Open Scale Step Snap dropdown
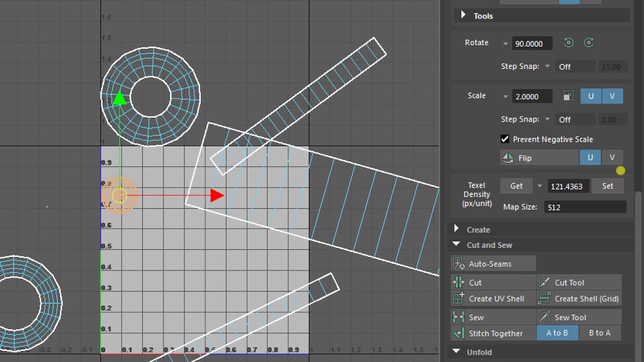The width and height of the screenshot is (644, 362). [547, 119]
